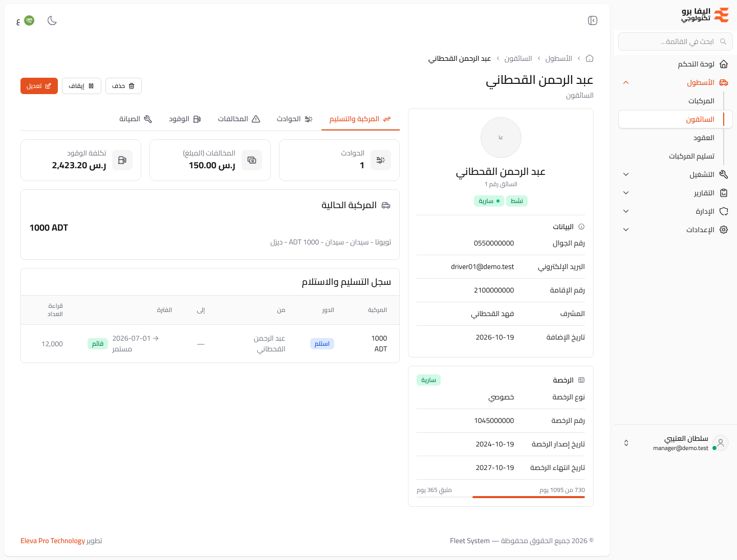The width and height of the screenshot is (737, 560).
Task: Click the fuel cost card icon
Action: (122, 160)
